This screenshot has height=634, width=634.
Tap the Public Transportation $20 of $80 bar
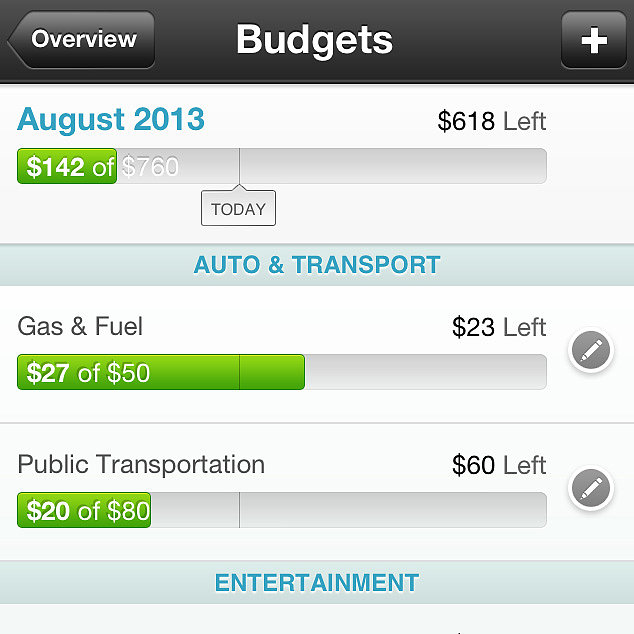point(282,510)
